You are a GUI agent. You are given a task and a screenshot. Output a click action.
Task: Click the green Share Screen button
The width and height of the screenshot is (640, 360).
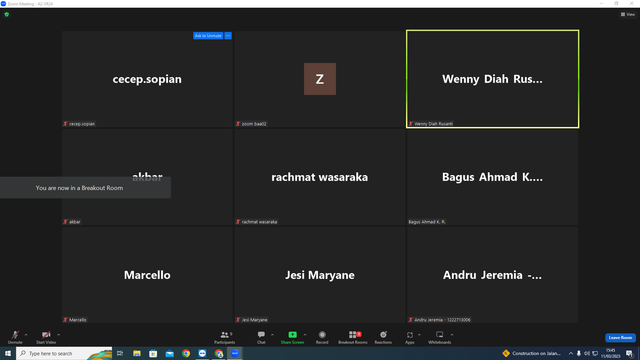click(x=292, y=337)
